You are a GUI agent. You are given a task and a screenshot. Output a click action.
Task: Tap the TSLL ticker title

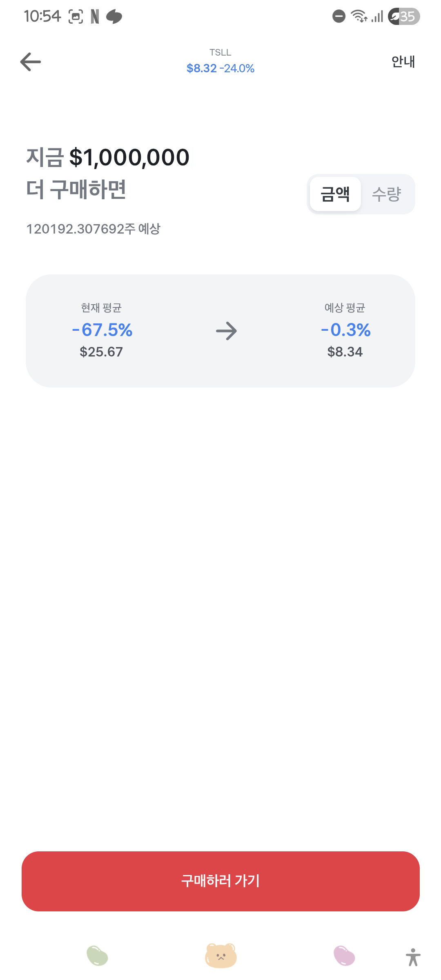pos(220,52)
